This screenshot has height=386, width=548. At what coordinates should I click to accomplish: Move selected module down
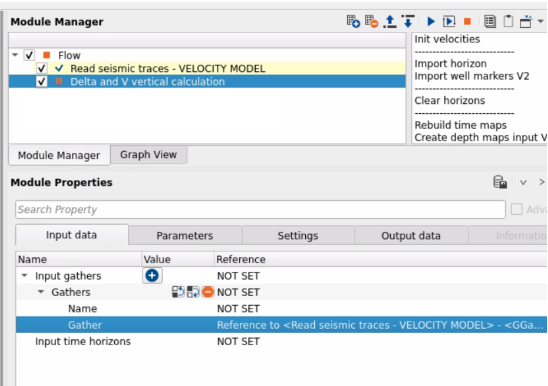click(408, 22)
